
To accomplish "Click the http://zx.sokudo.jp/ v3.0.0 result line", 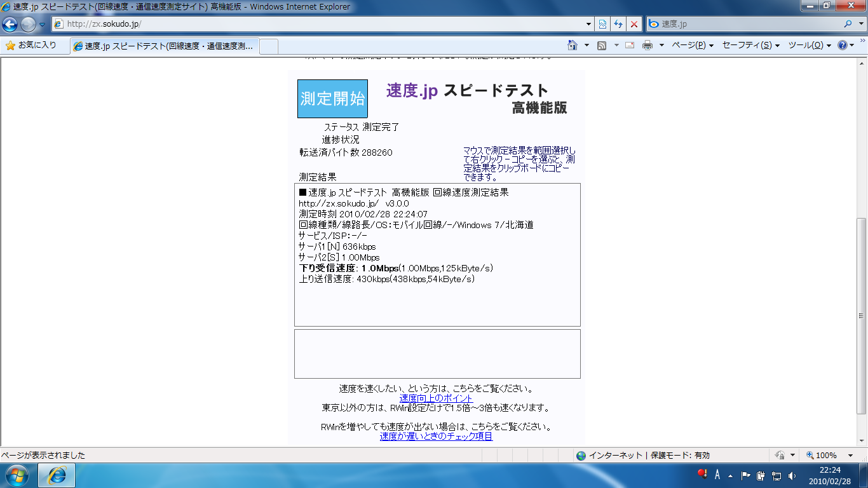I will [354, 203].
